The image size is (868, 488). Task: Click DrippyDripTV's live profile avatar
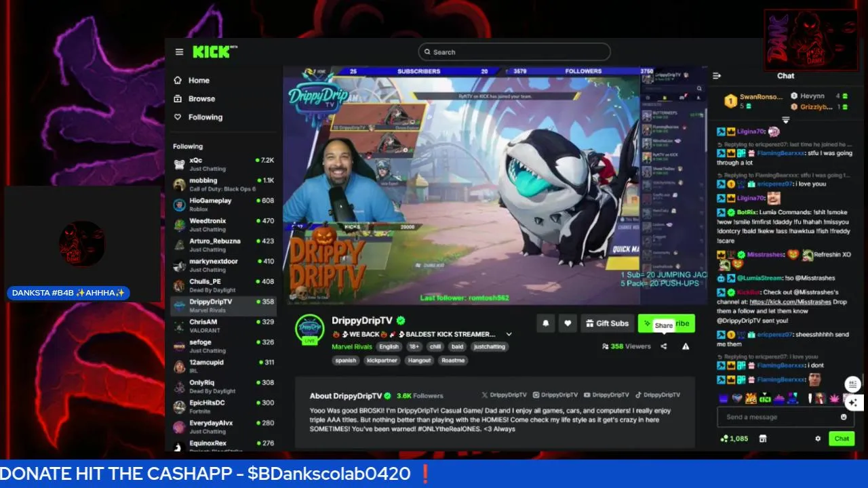tap(309, 329)
